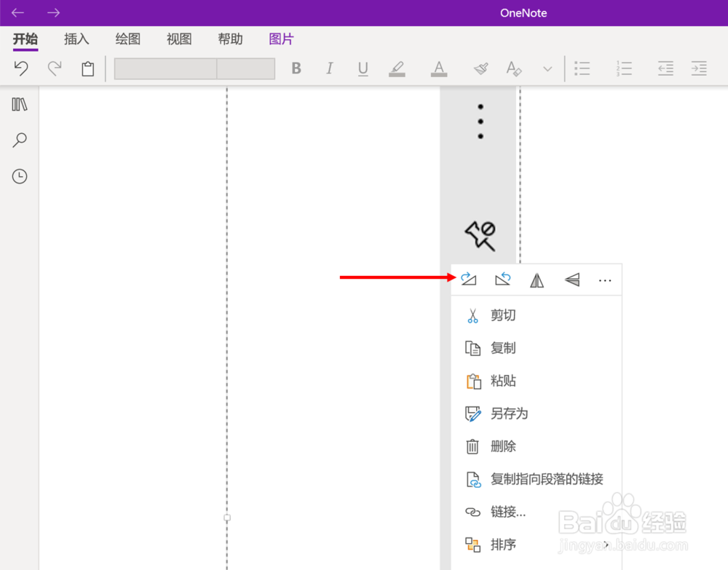Switch to the 开始 tab
The width and height of the screenshot is (728, 570).
[25, 39]
